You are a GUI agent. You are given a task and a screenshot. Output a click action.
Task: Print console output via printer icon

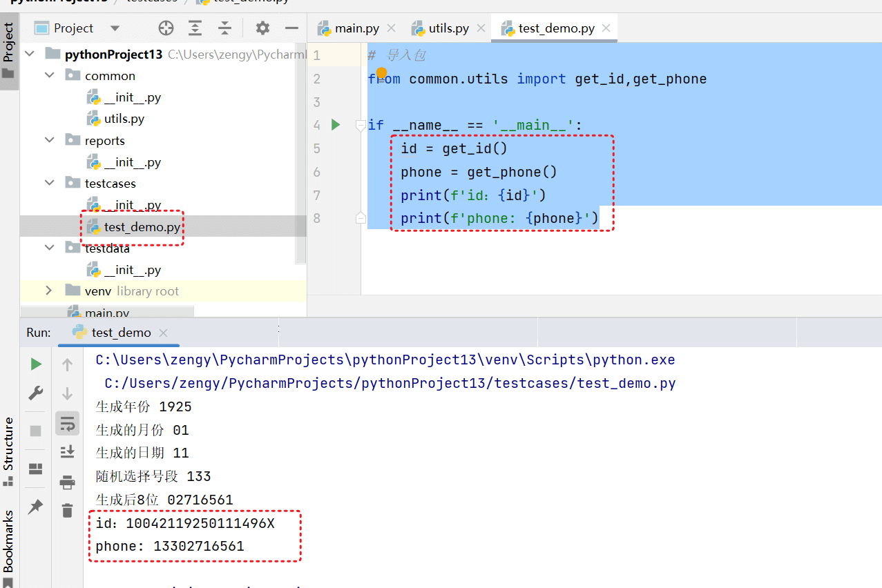67,482
